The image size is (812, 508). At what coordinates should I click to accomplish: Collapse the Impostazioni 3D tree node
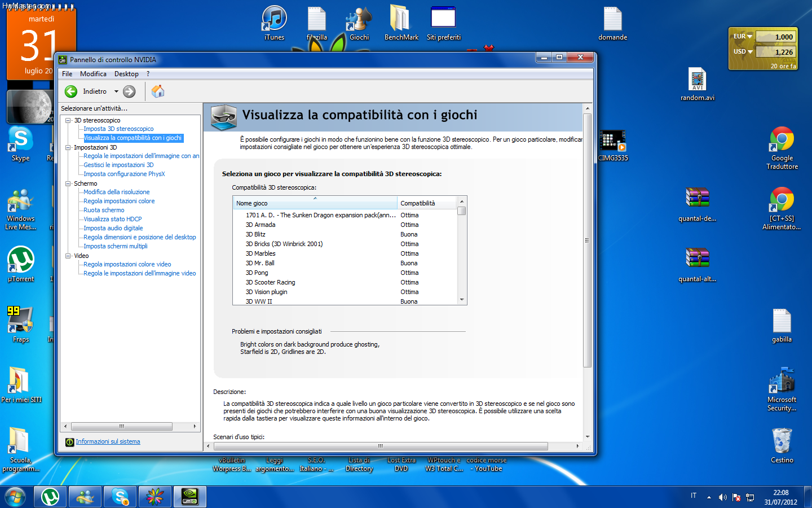(x=68, y=147)
